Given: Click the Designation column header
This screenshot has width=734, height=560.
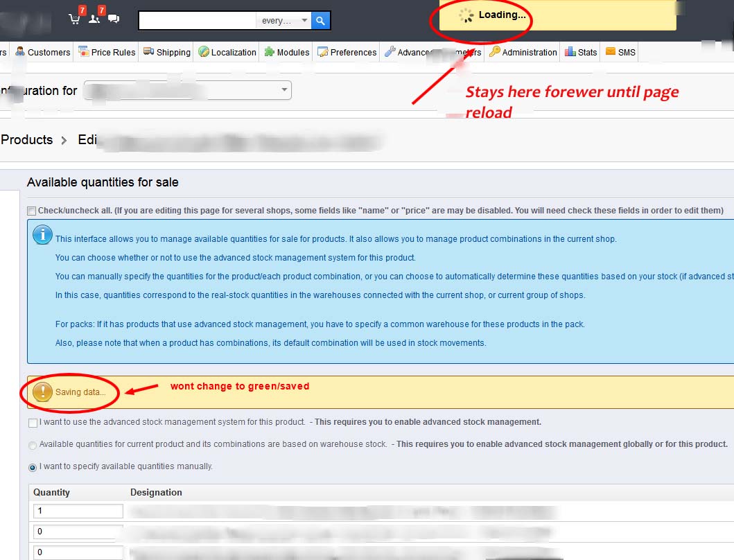Looking at the screenshot, I should (156, 492).
